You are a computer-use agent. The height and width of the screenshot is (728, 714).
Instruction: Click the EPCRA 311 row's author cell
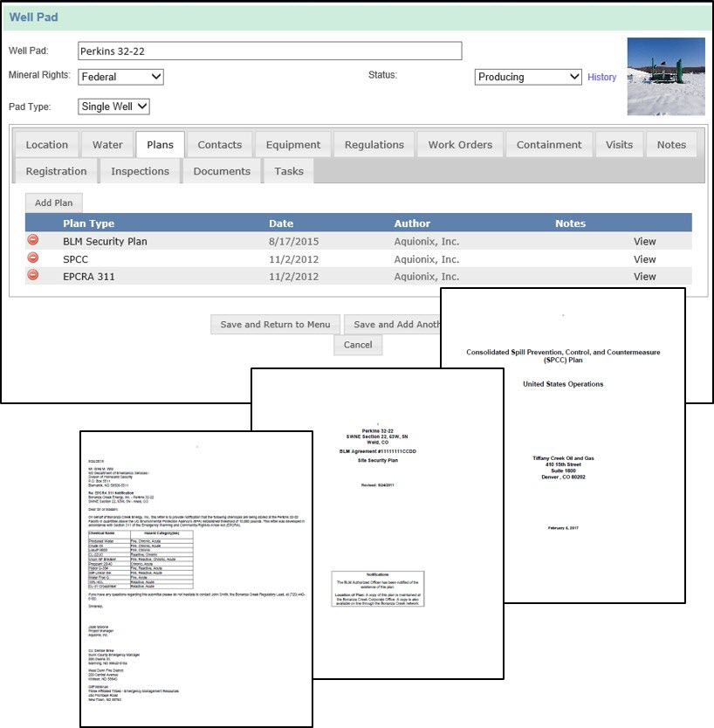427,277
